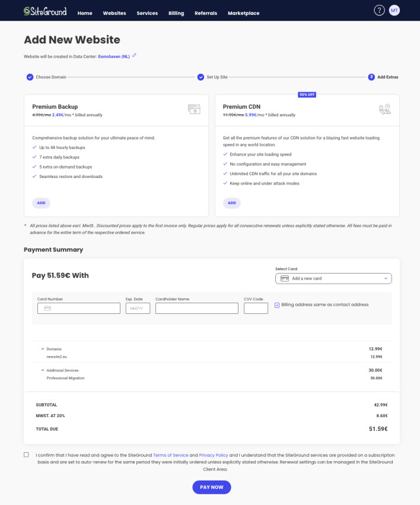This screenshot has width=420, height=505.
Task: Open the Select Card dropdown
Action: point(333,278)
